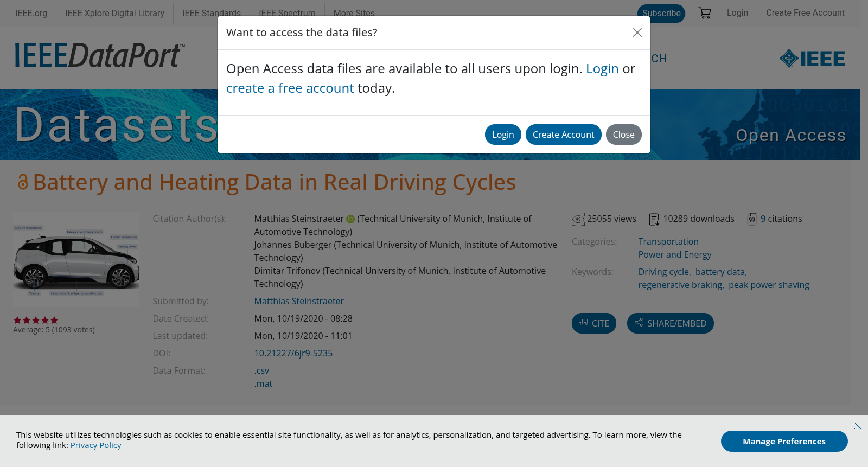Image resolution: width=868 pixels, height=467 pixels.
Task: Open the Power and Energy category link
Action: pos(675,254)
